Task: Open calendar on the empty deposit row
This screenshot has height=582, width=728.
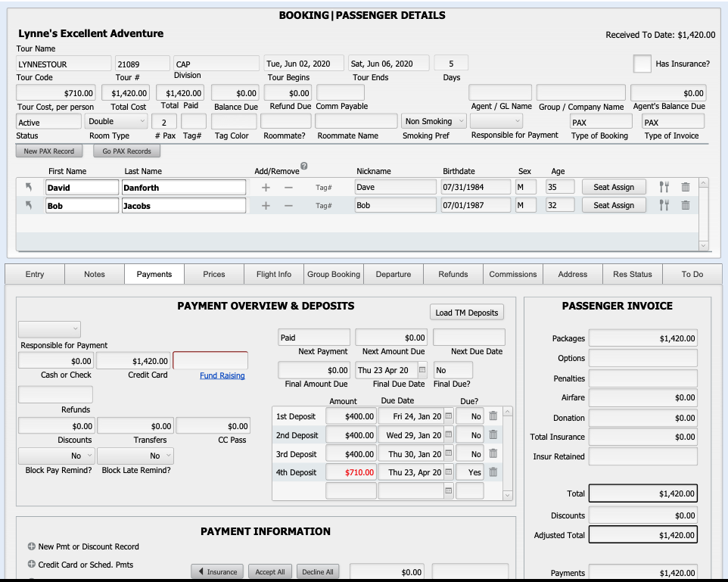Action: (449, 490)
